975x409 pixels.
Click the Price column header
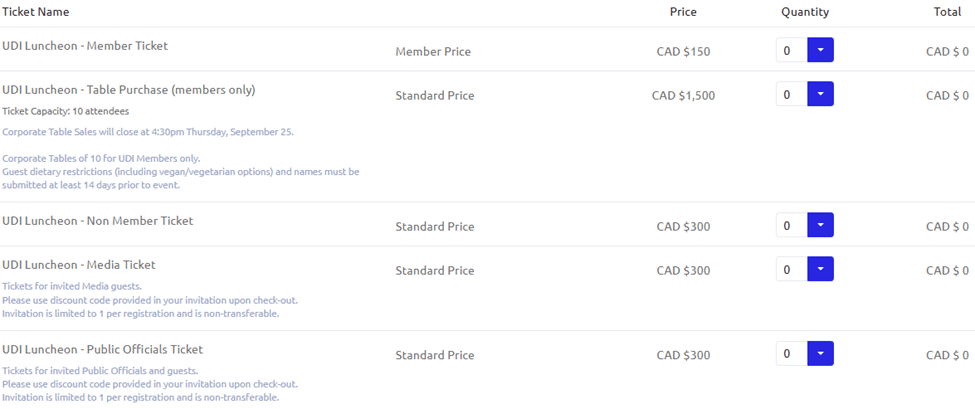coord(683,12)
